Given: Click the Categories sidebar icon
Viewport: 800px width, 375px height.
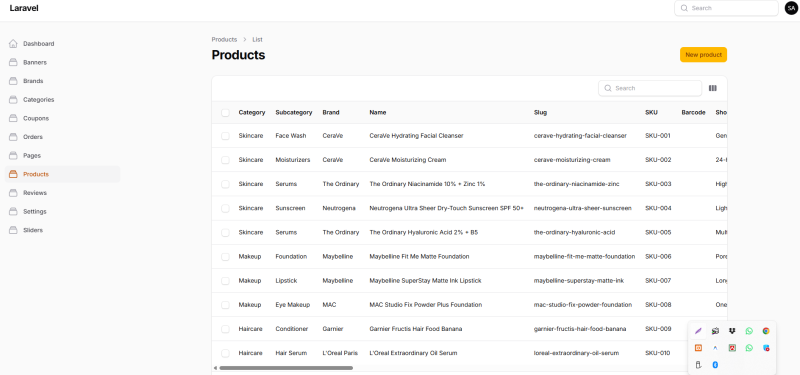Looking at the screenshot, I should [13, 99].
